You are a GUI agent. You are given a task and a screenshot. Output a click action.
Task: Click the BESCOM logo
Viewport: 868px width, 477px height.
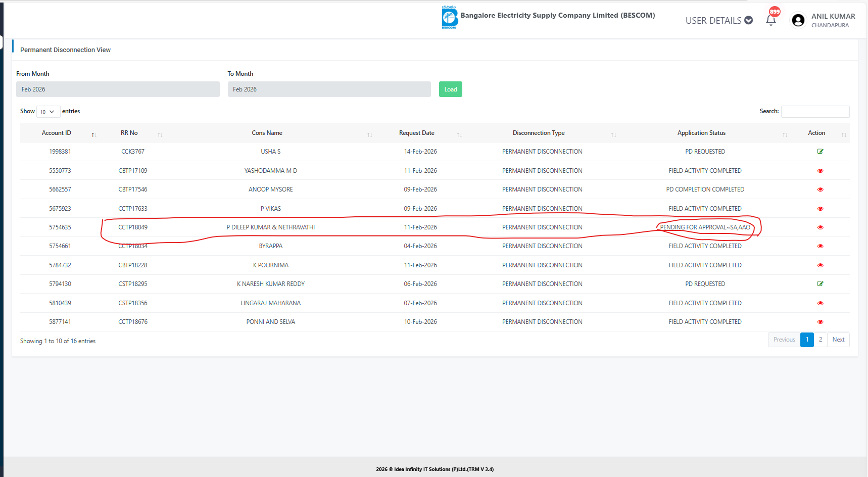pos(449,18)
